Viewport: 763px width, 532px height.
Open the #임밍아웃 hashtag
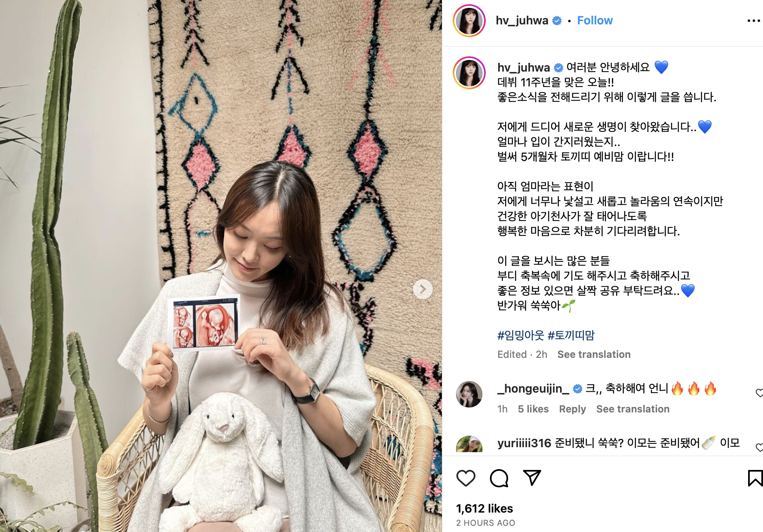(x=521, y=335)
